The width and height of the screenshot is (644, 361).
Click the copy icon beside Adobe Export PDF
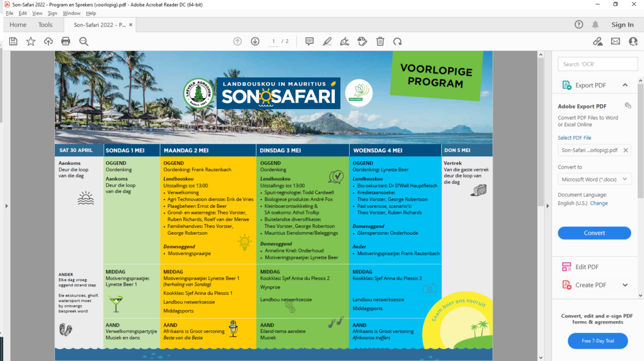[x=628, y=106]
